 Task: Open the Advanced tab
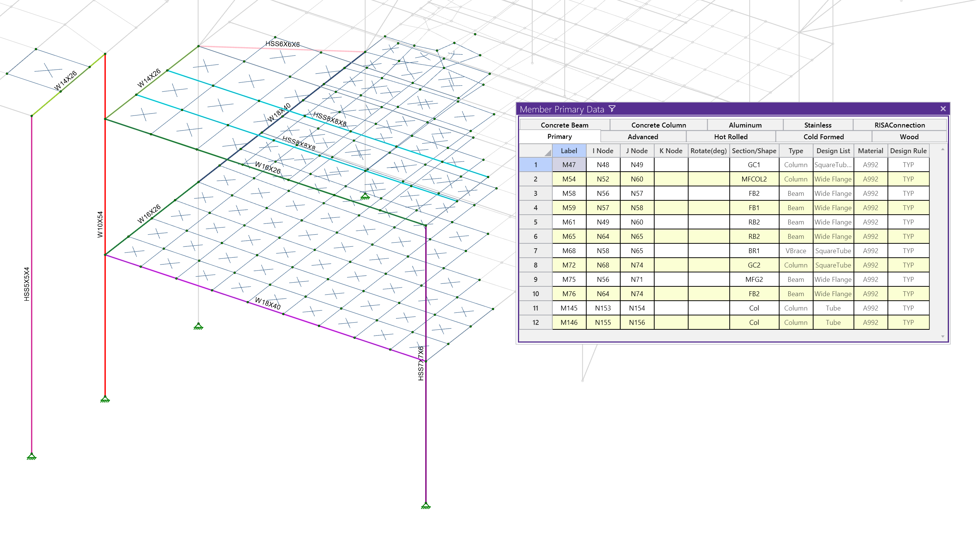pos(643,137)
